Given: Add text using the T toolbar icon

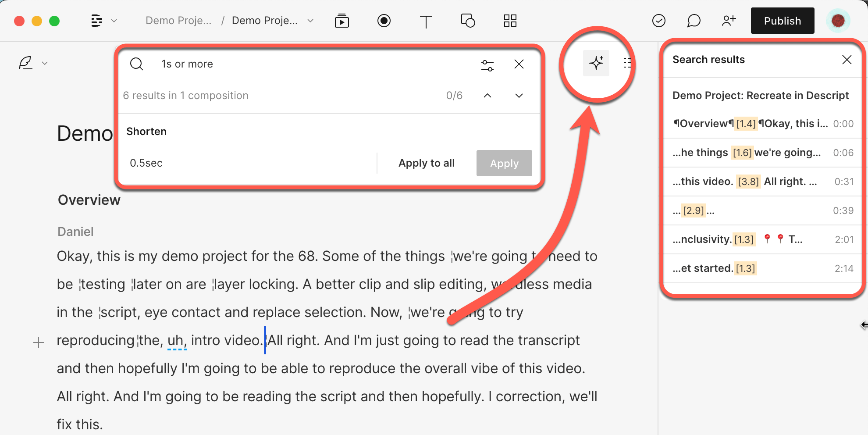Looking at the screenshot, I should 426,21.
